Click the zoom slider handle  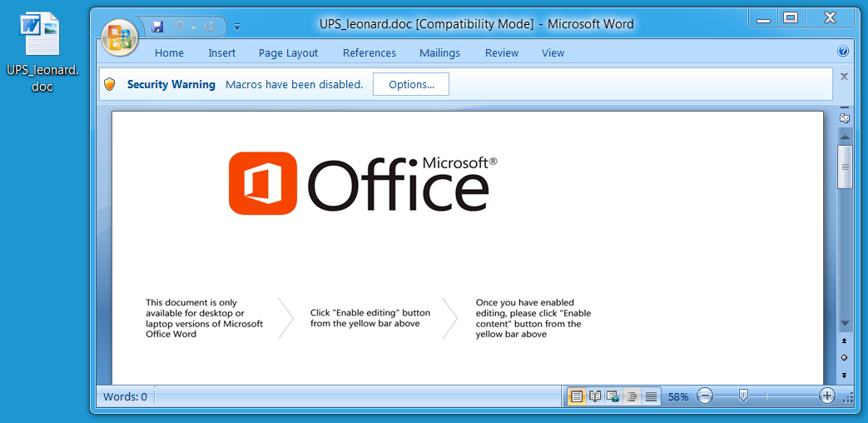744,395
